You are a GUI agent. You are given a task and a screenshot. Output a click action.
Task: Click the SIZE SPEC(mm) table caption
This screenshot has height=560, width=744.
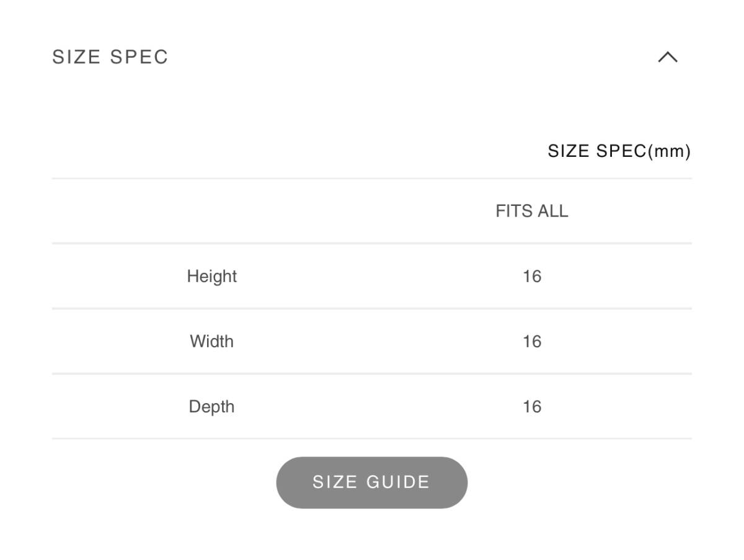(619, 151)
